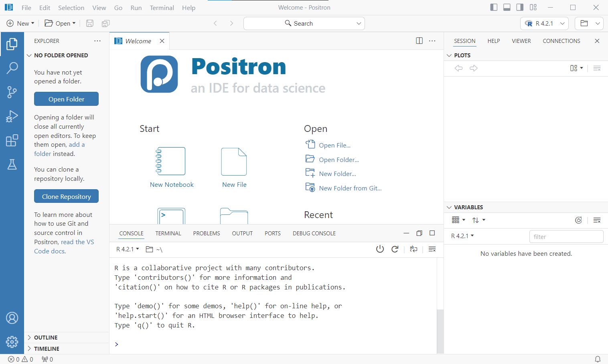The image size is (608, 364).
Task: Open the Manage gear settings icon
Action: [x=12, y=342]
